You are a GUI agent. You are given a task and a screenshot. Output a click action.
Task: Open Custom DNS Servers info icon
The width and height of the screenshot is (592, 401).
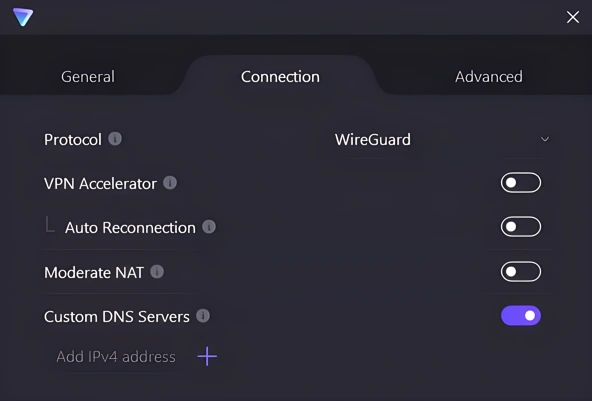point(203,316)
